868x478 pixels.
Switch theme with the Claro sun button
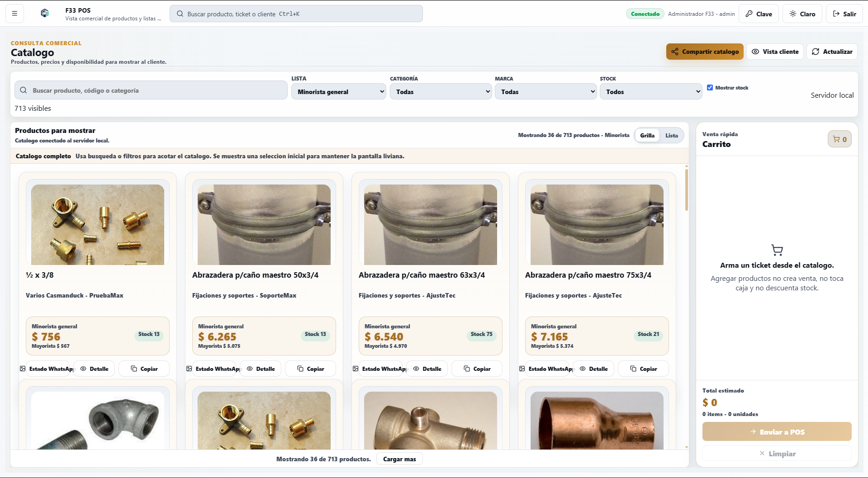802,14
